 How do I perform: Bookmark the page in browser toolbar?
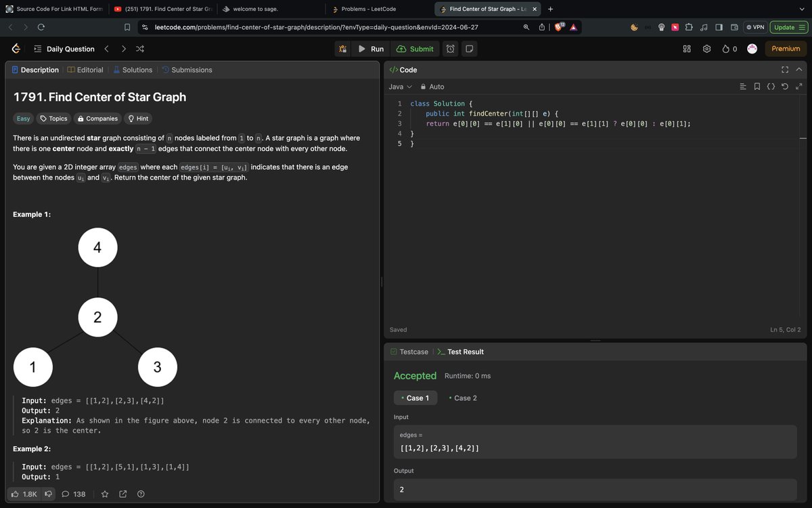click(127, 27)
